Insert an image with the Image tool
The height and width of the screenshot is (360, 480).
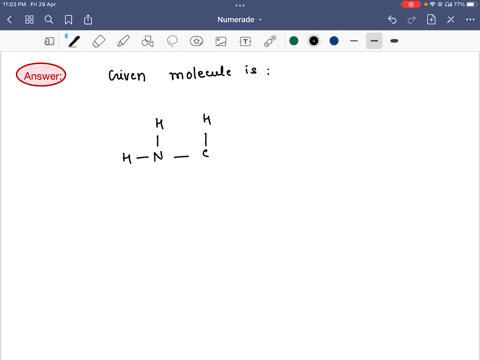(221, 41)
